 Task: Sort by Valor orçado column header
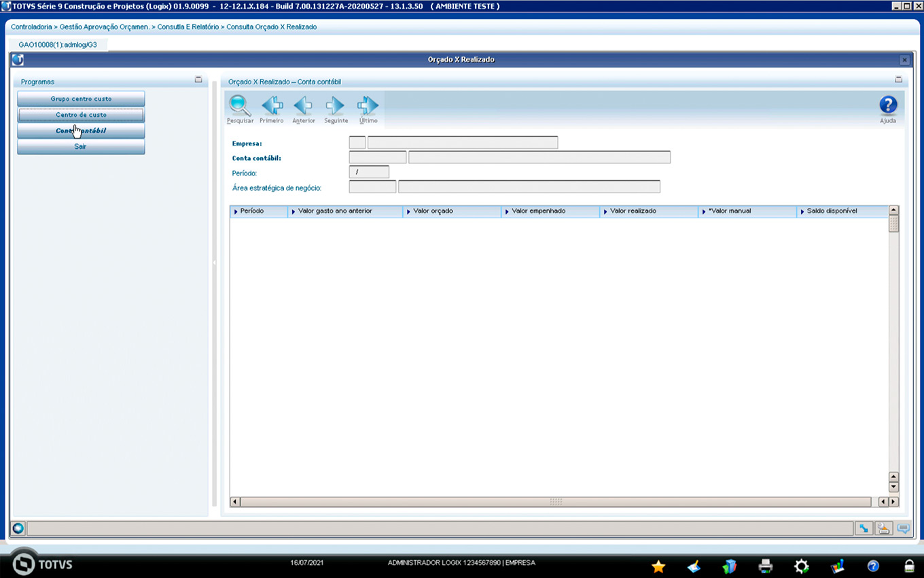(452, 211)
